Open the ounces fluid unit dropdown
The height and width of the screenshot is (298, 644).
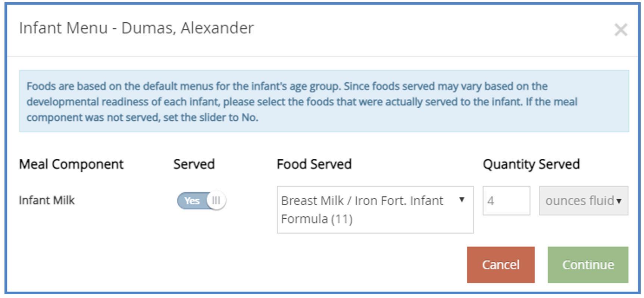583,201
